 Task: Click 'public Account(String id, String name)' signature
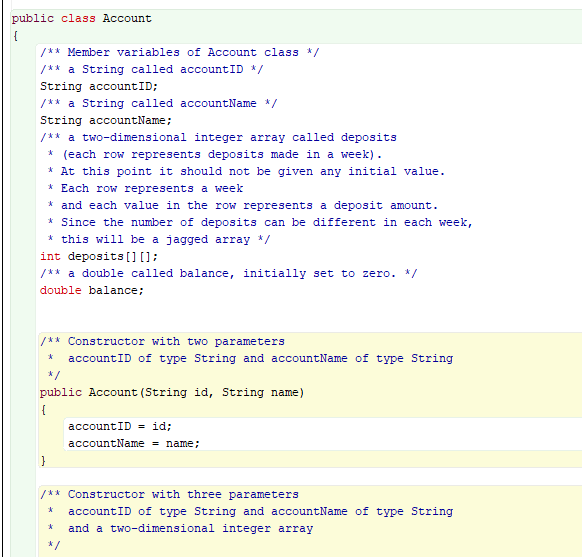click(172, 393)
